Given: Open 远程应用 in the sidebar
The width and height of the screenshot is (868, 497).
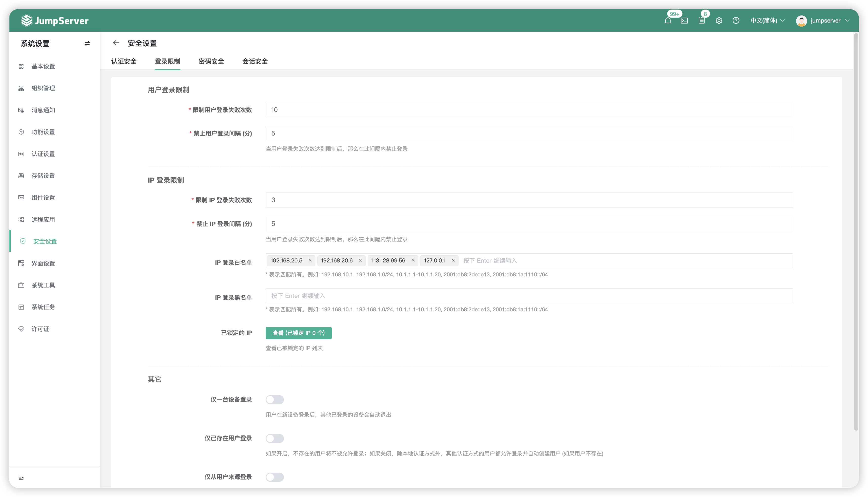Looking at the screenshot, I should point(55,219).
